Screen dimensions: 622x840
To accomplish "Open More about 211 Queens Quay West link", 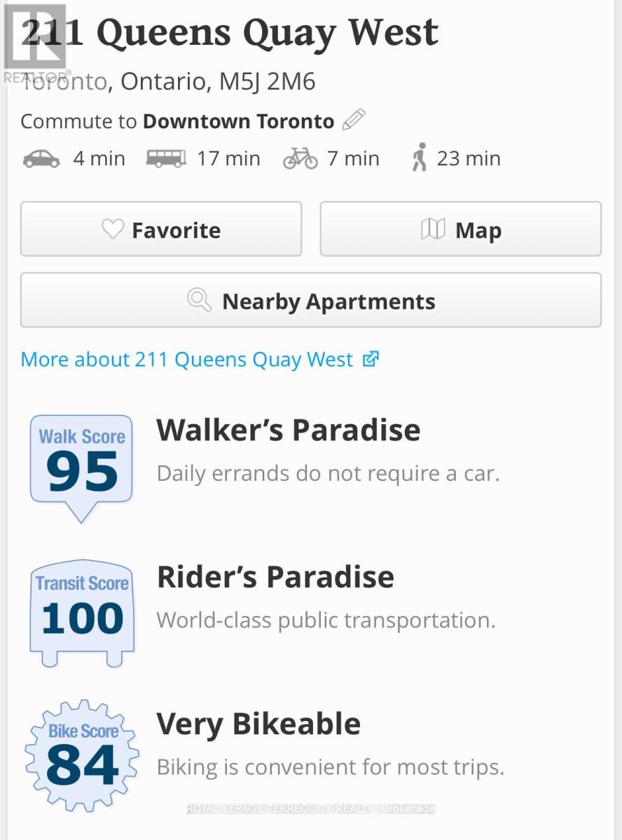I will [187, 360].
